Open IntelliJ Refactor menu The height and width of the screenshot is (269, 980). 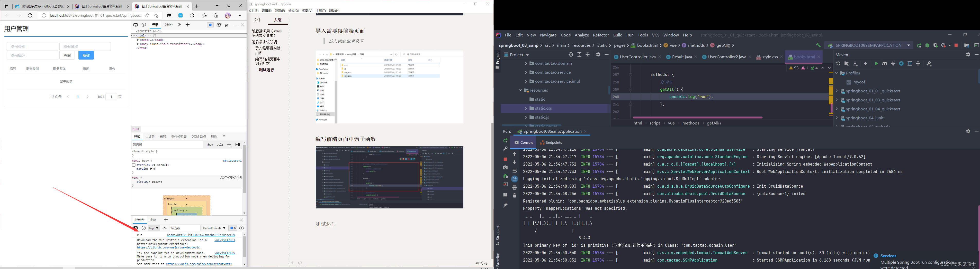(x=601, y=35)
